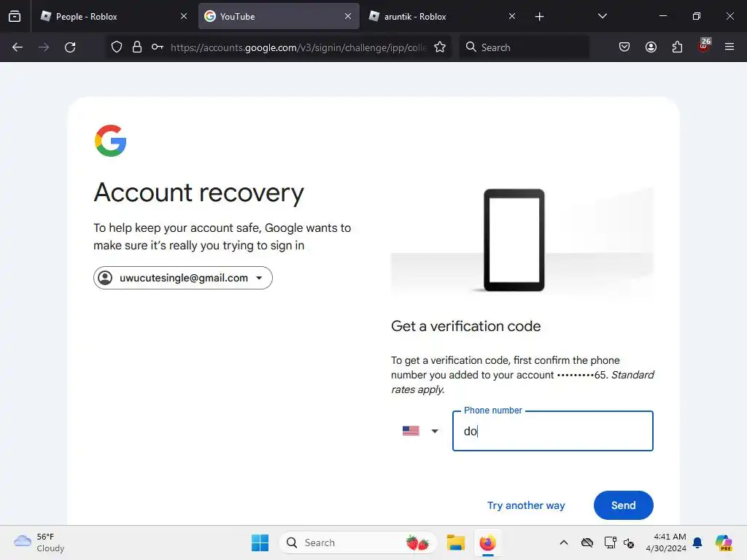This screenshot has width=747, height=560.
Task: Open File Explorer from taskbar
Action: (x=455, y=542)
